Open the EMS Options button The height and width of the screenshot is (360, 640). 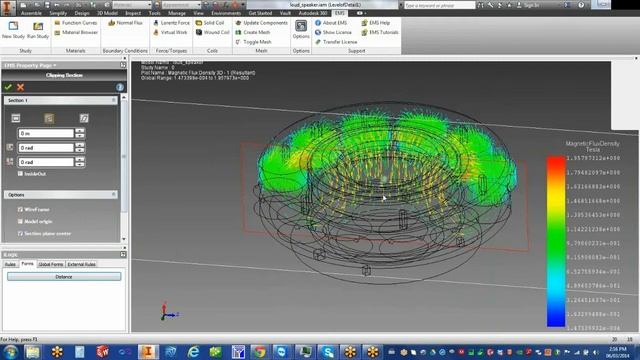click(x=301, y=29)
